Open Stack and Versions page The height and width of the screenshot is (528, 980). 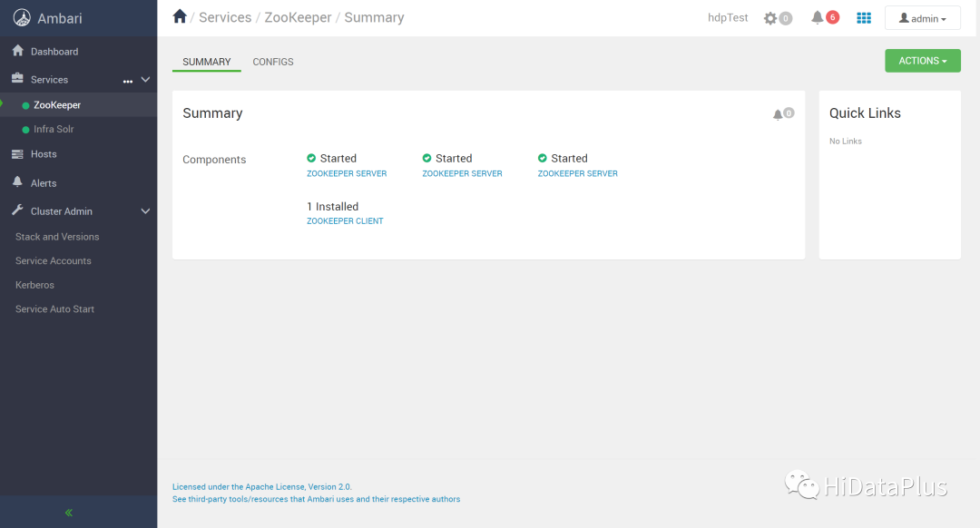(57, 237)
